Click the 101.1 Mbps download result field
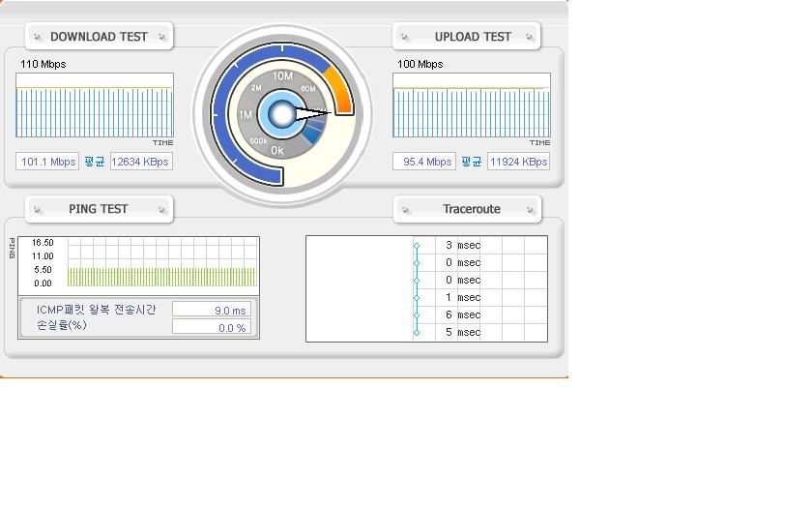This screenshot has width=812, height=508. (47, 162)
